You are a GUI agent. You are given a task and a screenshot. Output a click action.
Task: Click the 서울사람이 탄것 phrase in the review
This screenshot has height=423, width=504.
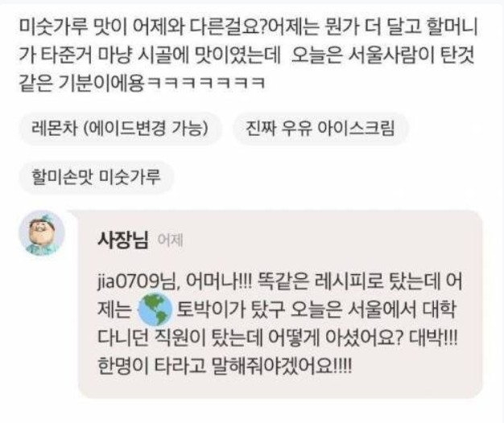(411, 55)
